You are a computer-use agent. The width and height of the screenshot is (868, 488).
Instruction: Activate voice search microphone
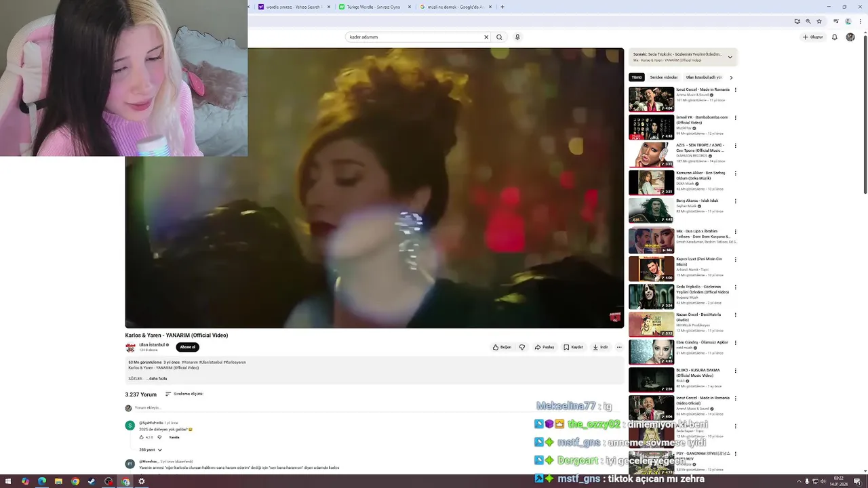(x=517, y=37)
